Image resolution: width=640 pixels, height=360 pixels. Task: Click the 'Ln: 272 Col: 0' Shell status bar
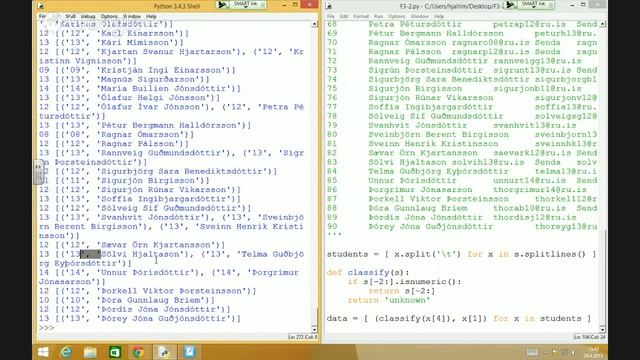click(x=303, y=337)
